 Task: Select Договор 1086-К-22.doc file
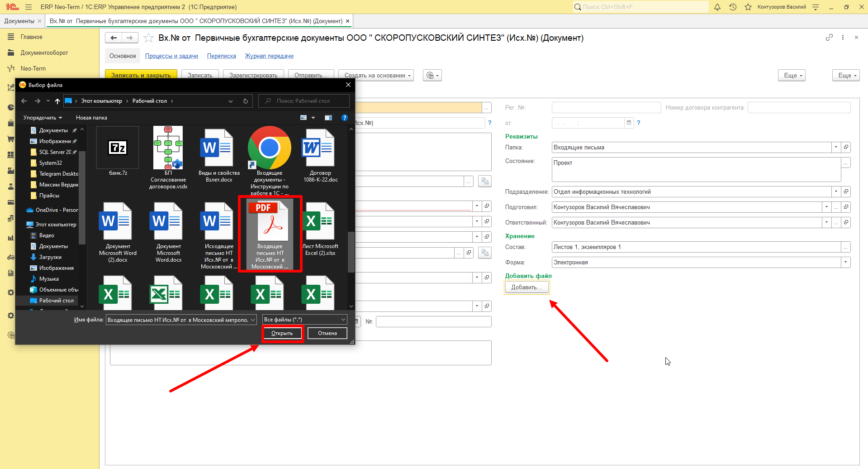(x=320, y=156)
